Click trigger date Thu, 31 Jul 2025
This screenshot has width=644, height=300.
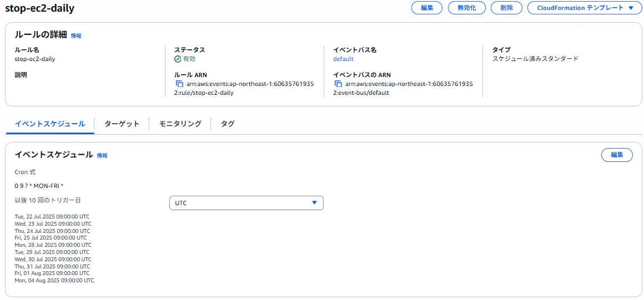tap(52, 266)
